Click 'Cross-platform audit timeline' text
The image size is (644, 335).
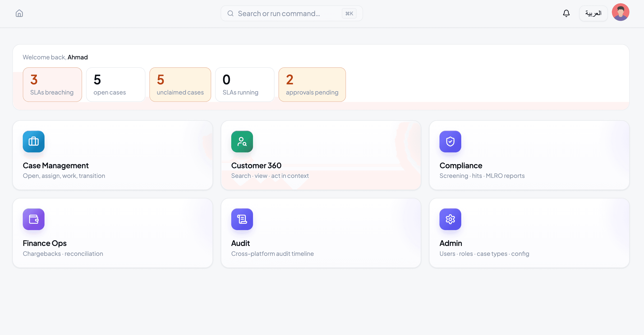pos(272,253)
